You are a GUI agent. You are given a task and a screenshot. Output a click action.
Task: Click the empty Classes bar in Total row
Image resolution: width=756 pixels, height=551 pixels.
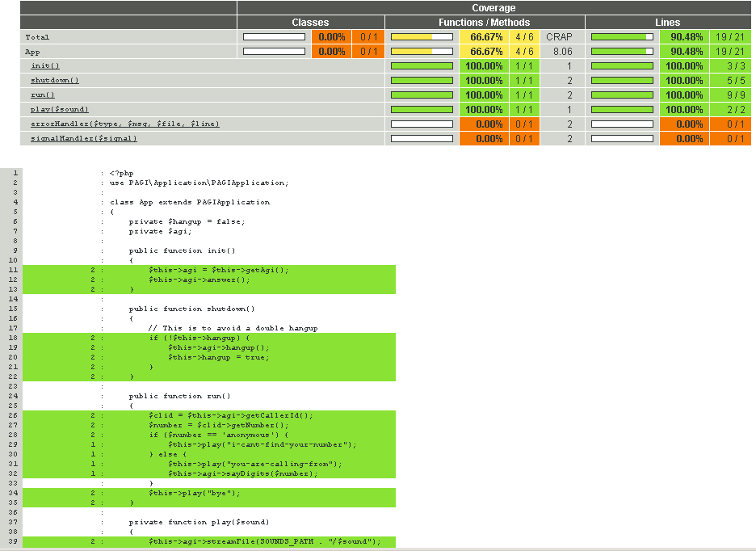point(274,37)
